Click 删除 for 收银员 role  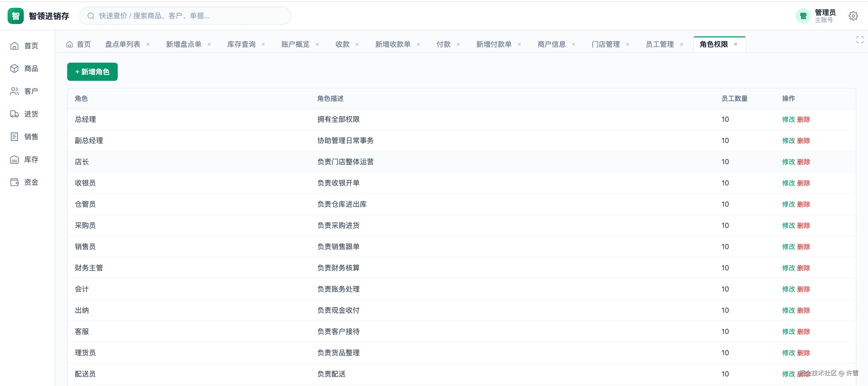pos(804,183)
